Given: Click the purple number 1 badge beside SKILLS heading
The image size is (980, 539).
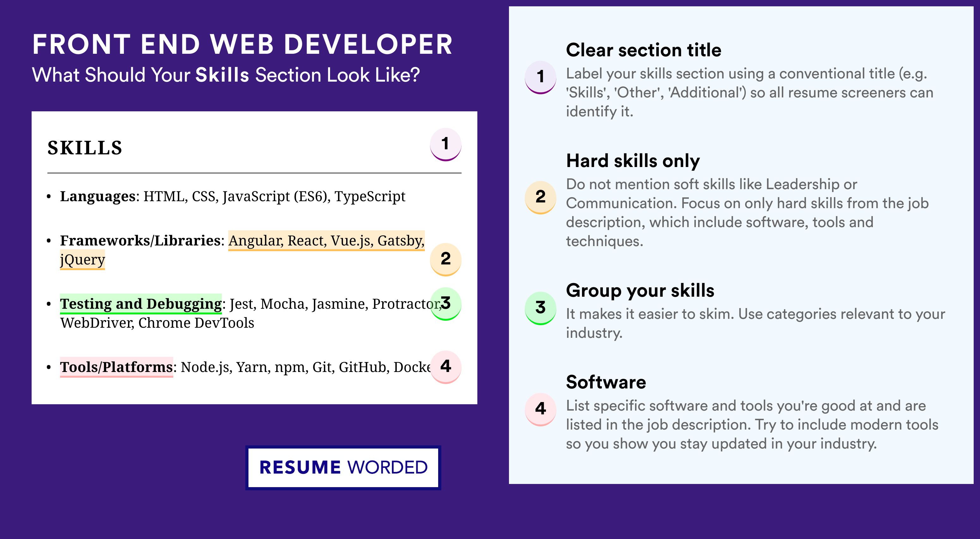Looking at the screenshot, I should [x=445, y=145].
